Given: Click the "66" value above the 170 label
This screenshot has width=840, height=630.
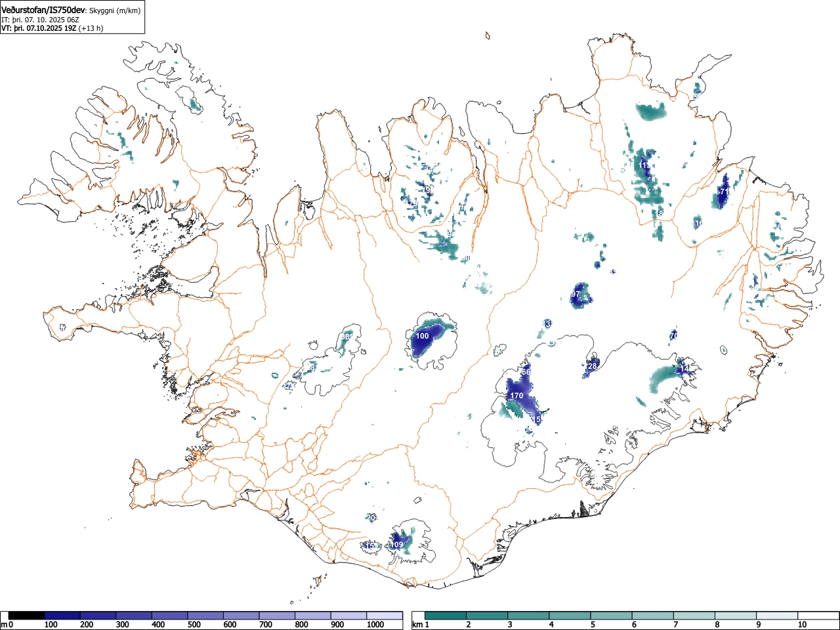Looking at the screenshot, I should coord(526,372).
